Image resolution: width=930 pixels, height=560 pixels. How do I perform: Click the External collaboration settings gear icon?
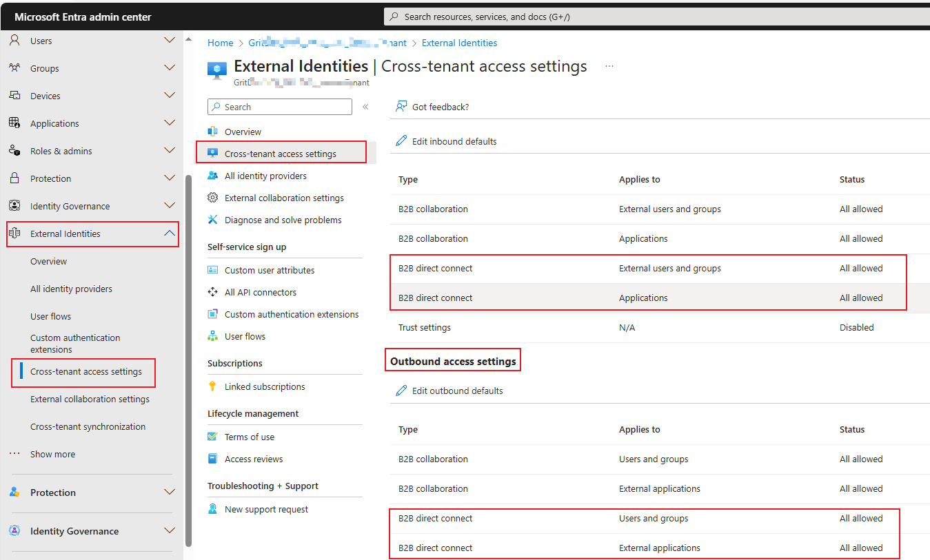213,198
